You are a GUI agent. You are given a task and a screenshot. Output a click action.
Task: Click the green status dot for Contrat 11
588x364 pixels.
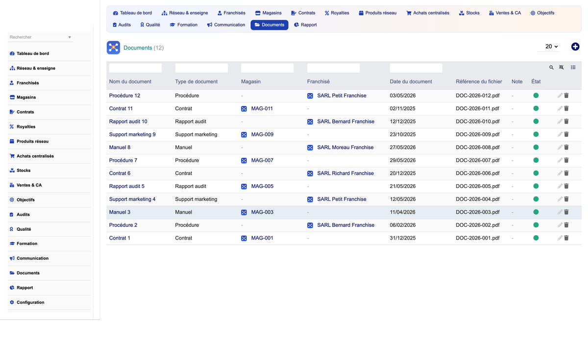tap(536, 108)
